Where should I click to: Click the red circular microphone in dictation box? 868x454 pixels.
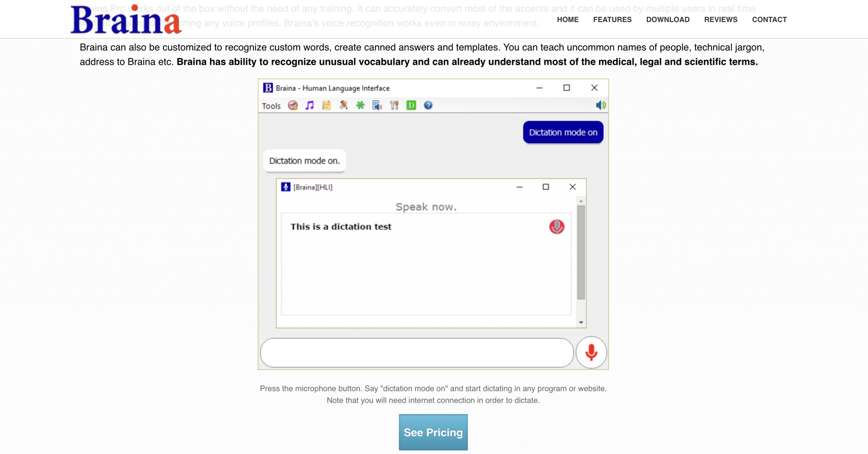click(556, 227)
